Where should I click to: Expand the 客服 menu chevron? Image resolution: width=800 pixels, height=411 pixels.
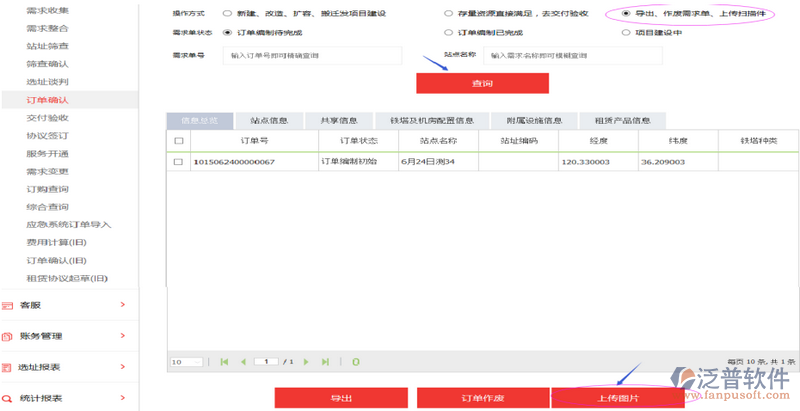122,305
